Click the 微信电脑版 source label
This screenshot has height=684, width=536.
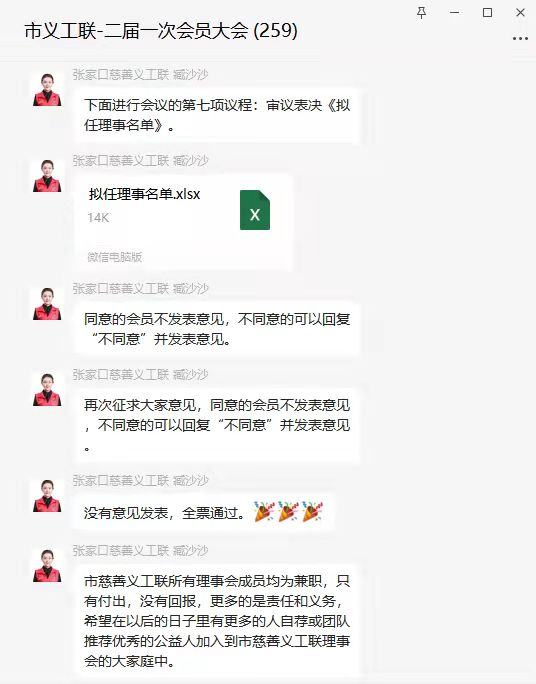pos(115,257)
